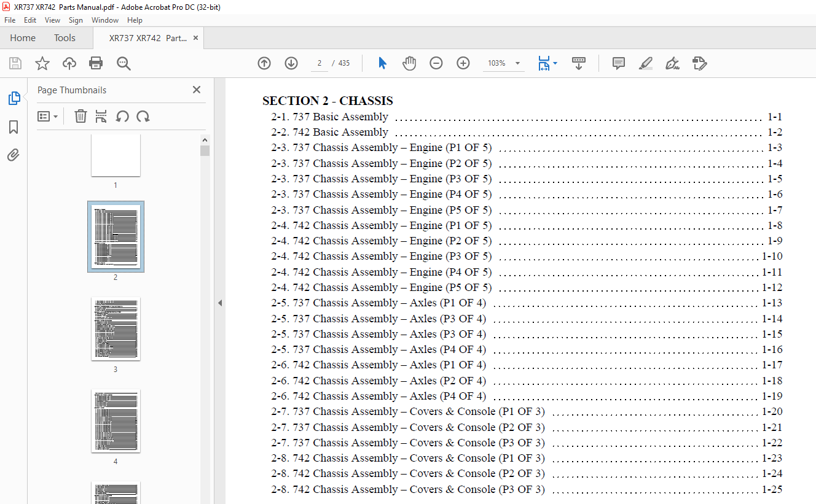This screenshot has width=816, height=504.
Task: Click the page number 1-25 entry
Action: (x=772, y=489)
